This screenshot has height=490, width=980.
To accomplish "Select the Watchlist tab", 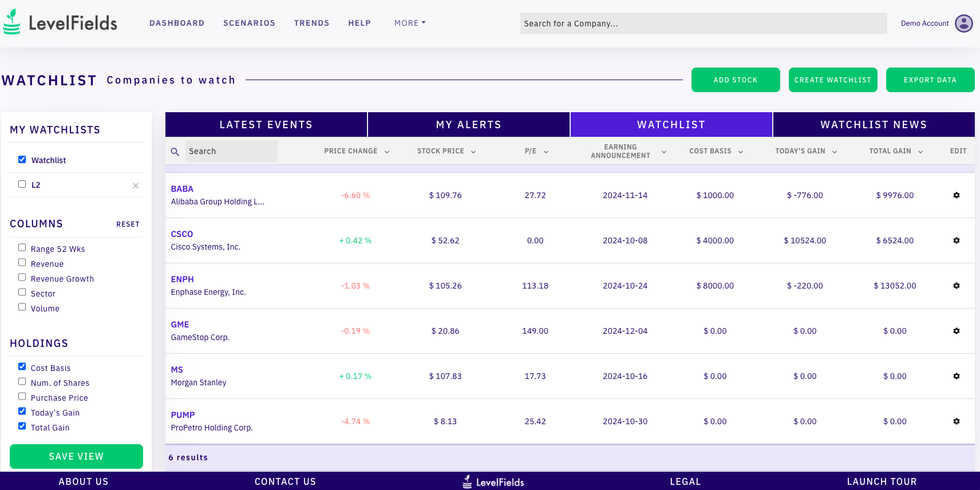I will click(671, 125).
